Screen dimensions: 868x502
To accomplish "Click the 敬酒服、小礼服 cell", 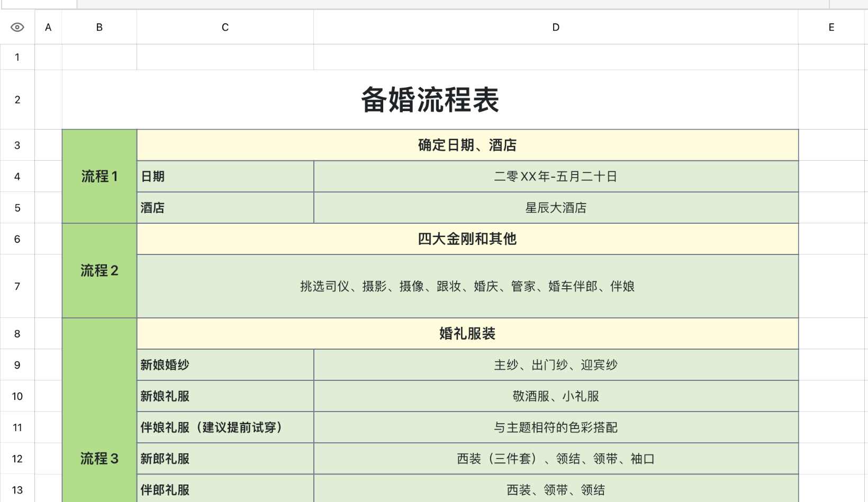I will click(556, 396).
